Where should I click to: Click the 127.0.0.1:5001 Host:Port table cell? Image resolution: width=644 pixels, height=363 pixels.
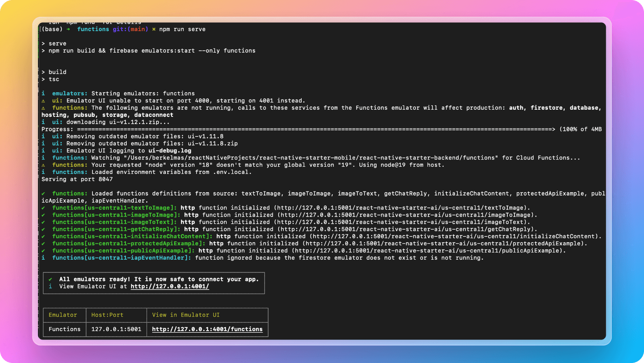[x=116, y=329]
